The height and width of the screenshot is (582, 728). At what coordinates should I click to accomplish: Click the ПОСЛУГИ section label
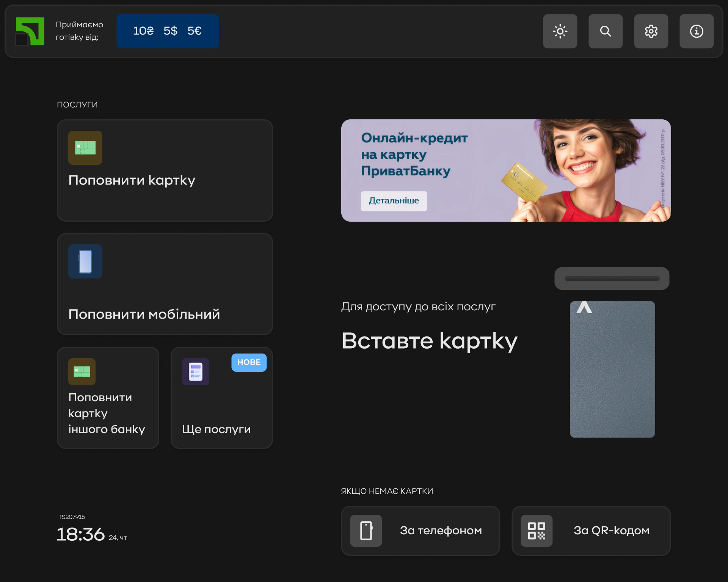coord(77,105)
